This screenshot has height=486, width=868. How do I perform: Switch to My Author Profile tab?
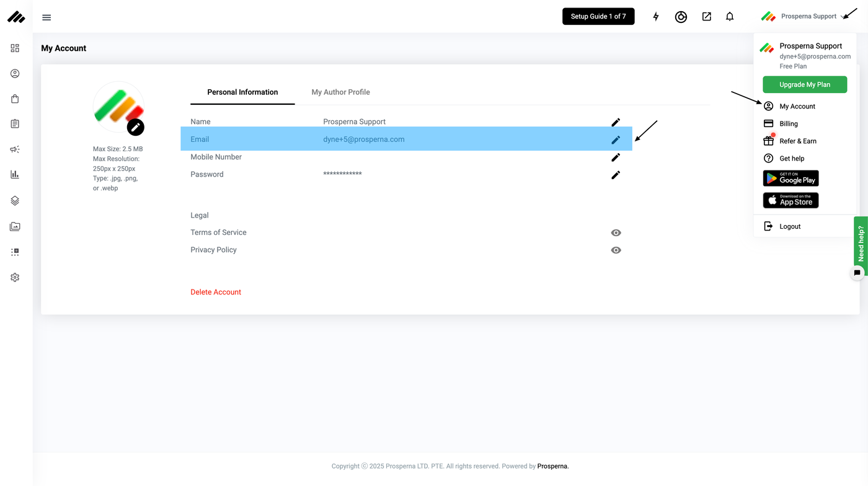(340, 92)
